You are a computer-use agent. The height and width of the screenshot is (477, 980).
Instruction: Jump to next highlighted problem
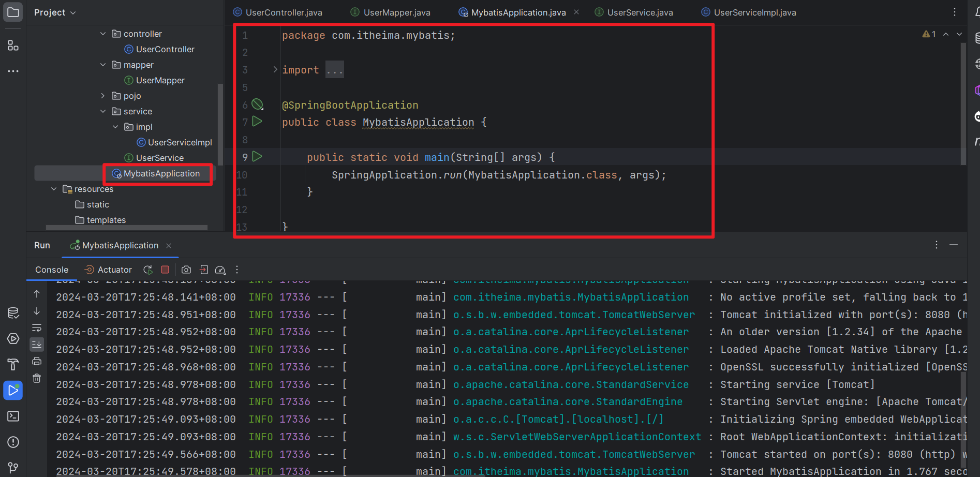(959, 34)
